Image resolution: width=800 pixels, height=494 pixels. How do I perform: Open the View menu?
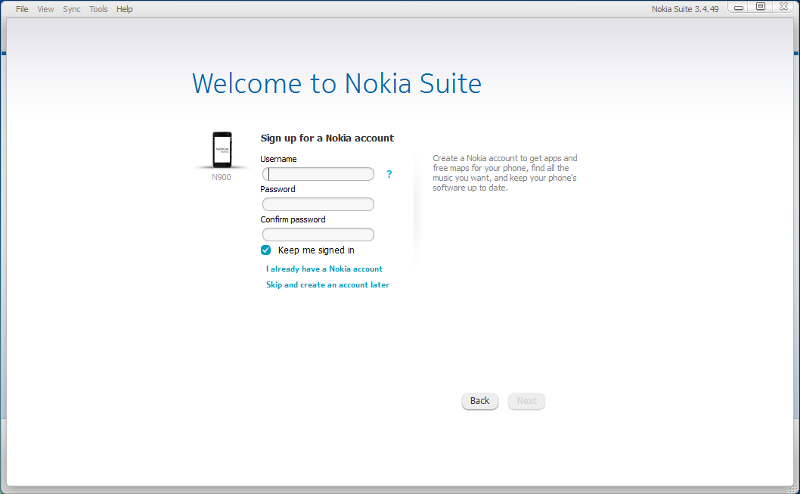46,9
